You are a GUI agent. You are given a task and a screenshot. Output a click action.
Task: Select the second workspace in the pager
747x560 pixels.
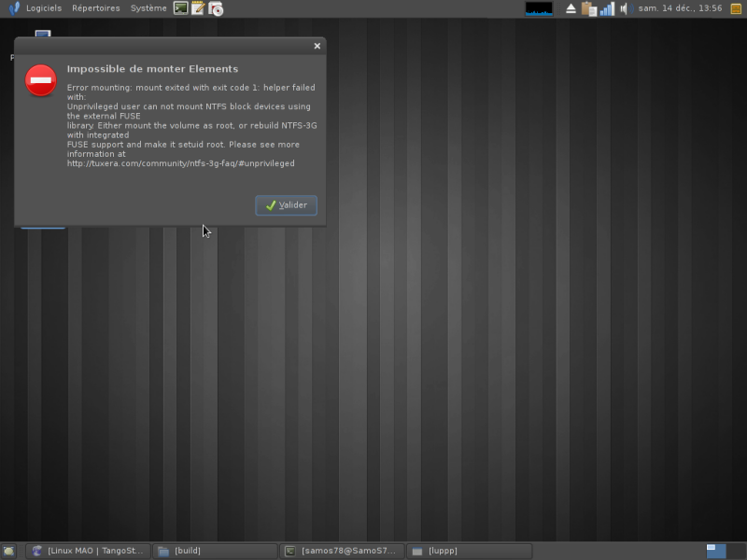pos(736,551)
